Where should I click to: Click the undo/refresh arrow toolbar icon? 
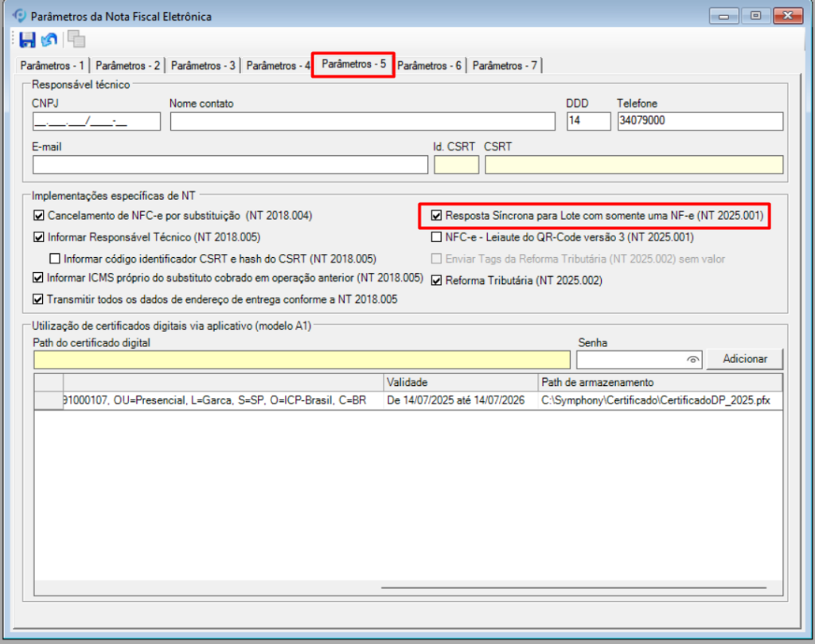[49, 39]
